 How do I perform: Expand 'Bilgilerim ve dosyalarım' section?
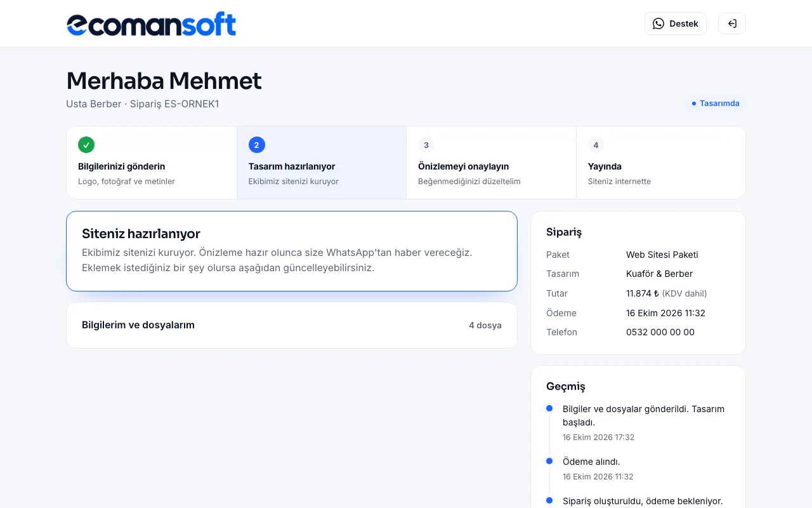pos(292,325)
